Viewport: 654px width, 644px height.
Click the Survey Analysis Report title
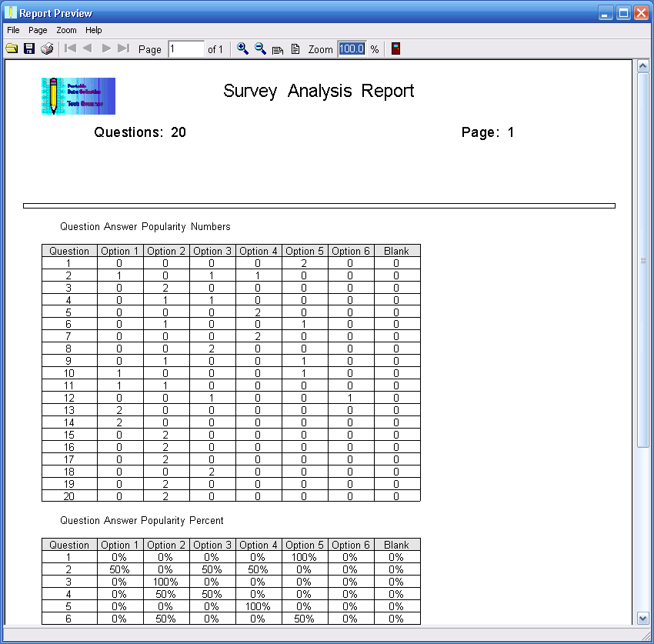click(319, 91)
